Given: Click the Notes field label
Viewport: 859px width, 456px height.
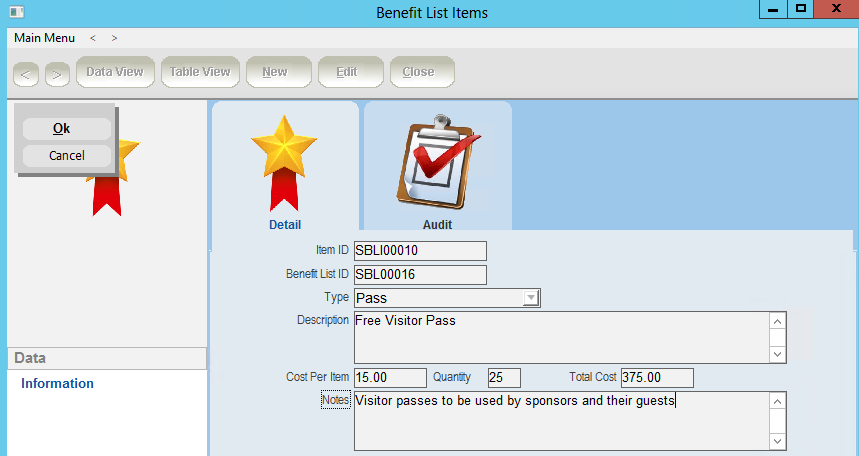Looking at the screenshot, I should pyautogui.click(x=336, y=400).
